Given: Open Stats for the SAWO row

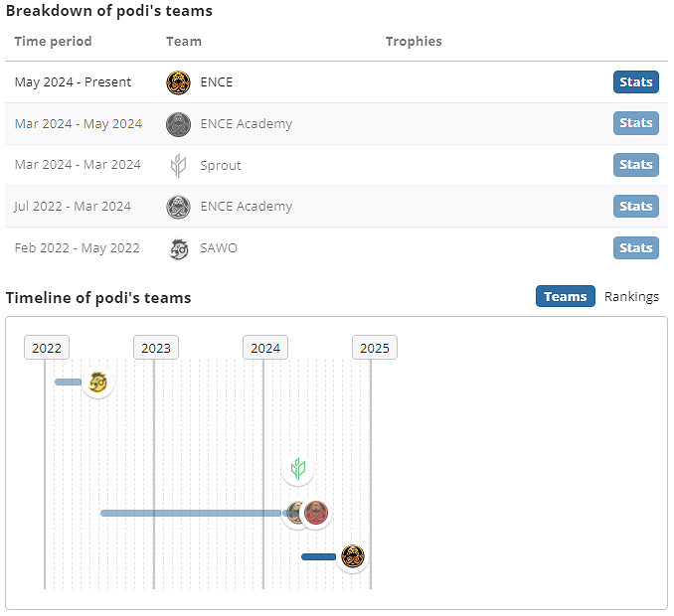Looking at the screenshot, I should click(x=635, y=248).
